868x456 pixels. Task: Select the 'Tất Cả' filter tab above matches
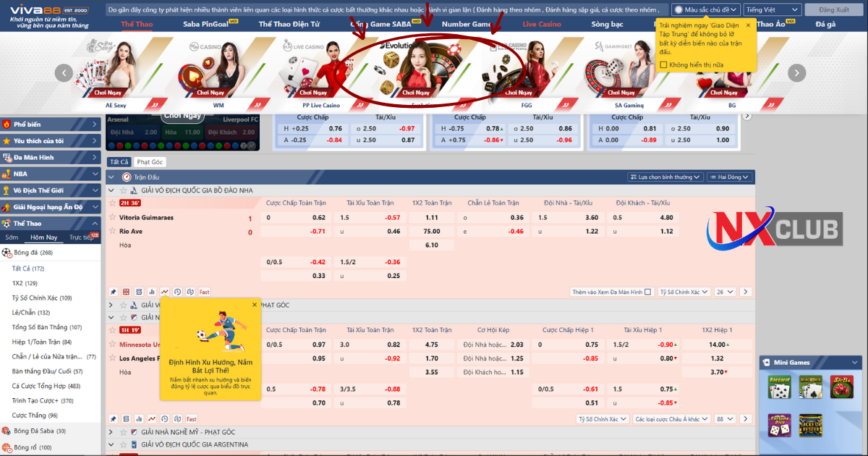(x=119, y=162)
